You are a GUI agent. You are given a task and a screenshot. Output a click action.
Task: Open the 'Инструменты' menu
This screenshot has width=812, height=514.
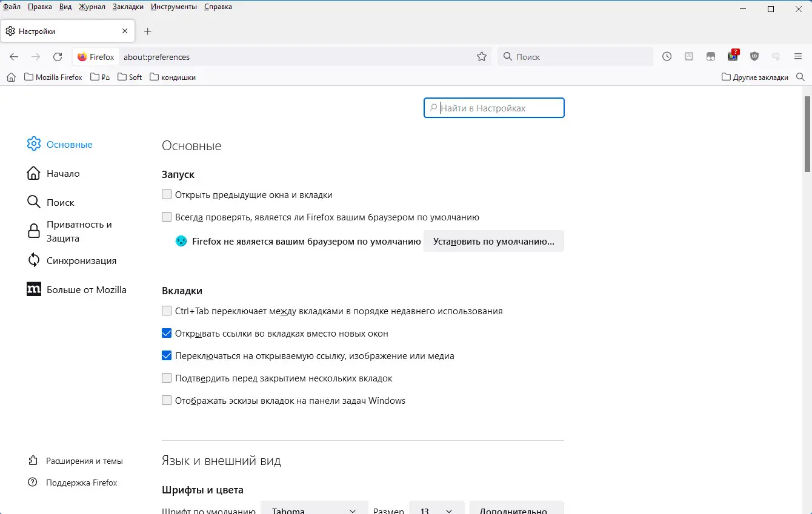pos(174,7)
